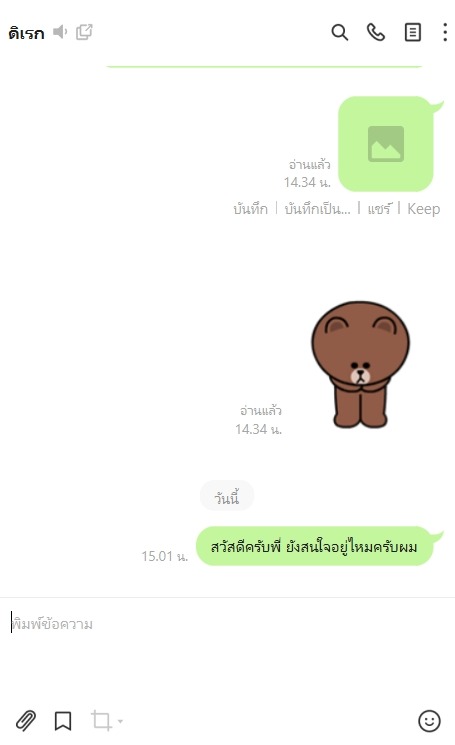Toggle chat notifications via speaker icon
The height and width of the screenshot is (745, 455).
(60, 32)
